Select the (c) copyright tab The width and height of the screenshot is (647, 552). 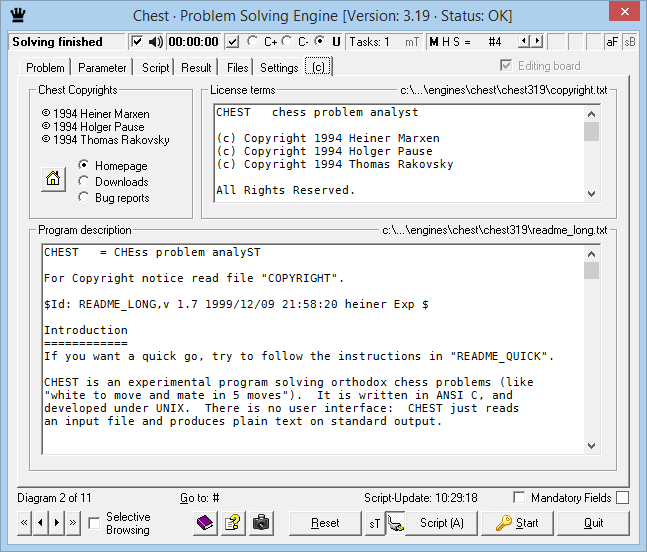[318, 67]
